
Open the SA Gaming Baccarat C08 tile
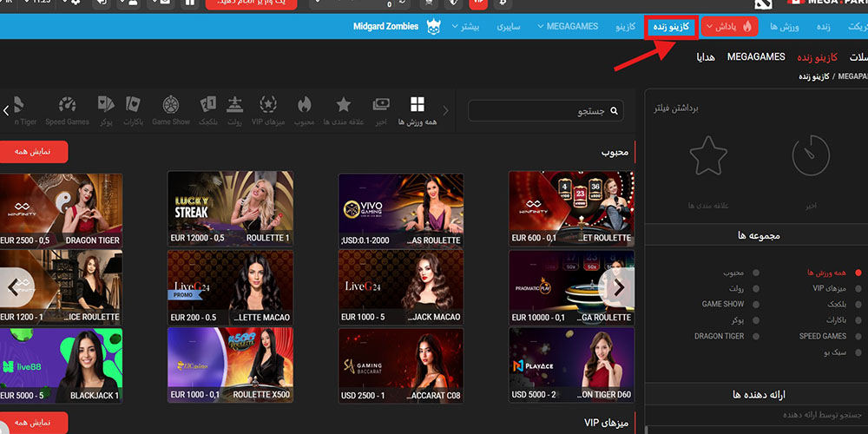point(401,365)
